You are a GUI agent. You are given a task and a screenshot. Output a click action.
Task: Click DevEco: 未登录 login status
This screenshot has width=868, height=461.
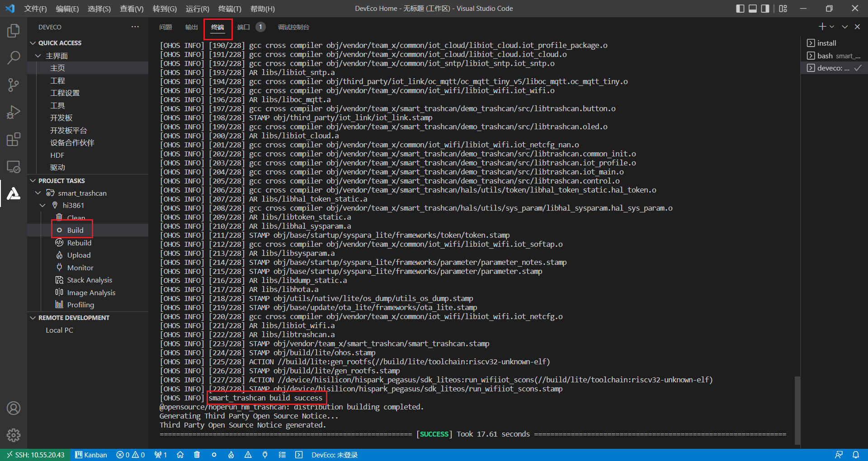click(335, 455)
